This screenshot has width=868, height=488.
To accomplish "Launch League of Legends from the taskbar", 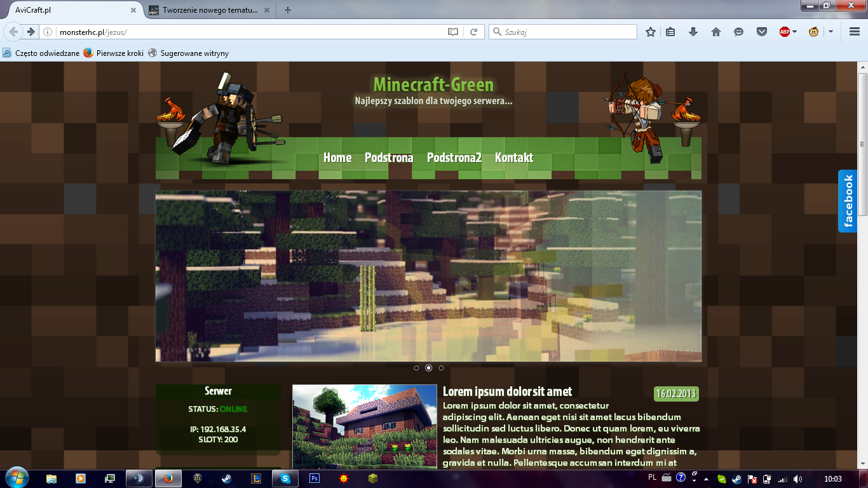I will click(x=256, y=478).
